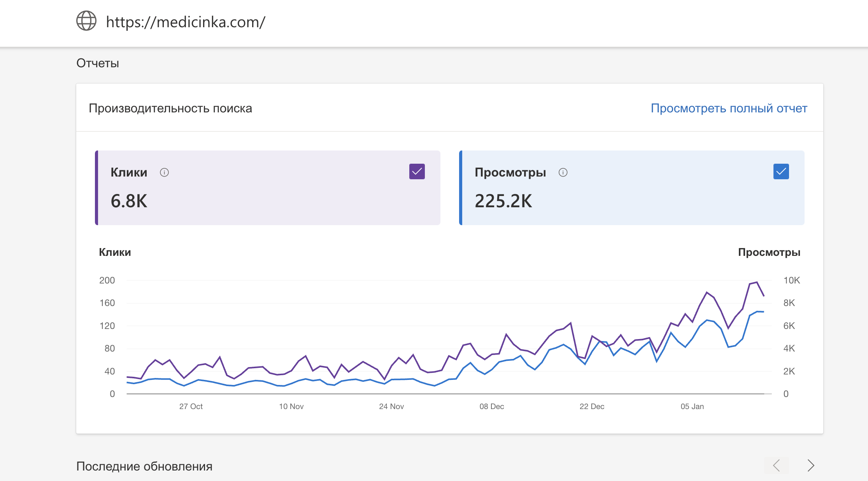This screenshot has width=868, height=481.
Task: Click the globe icon beside site URL
Action: pos(86,21)
